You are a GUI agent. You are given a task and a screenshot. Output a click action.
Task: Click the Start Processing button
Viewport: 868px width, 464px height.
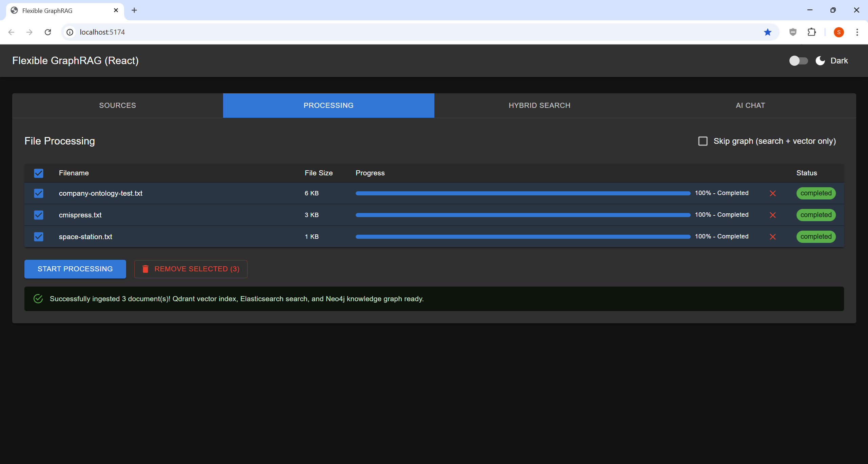click(75, 269)
